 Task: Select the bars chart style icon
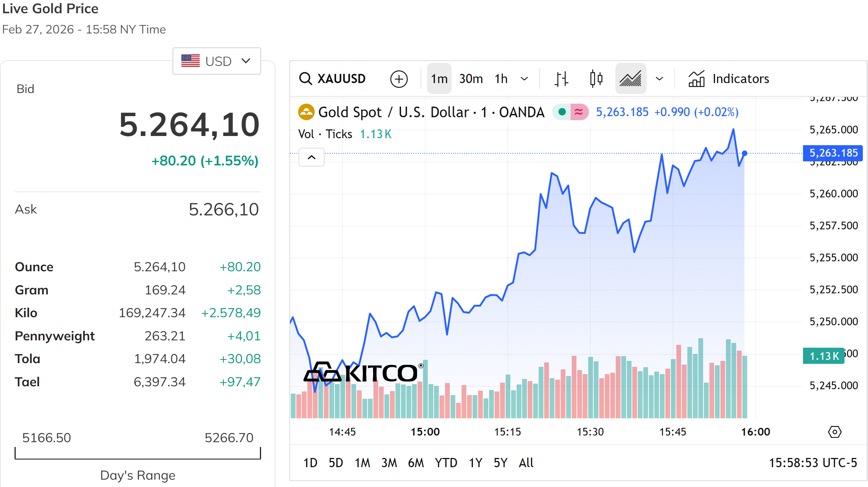coord(561,79)
